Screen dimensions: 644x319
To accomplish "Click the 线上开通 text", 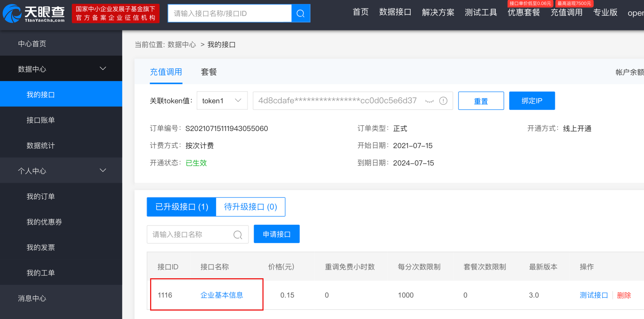I will pos(577,128).
